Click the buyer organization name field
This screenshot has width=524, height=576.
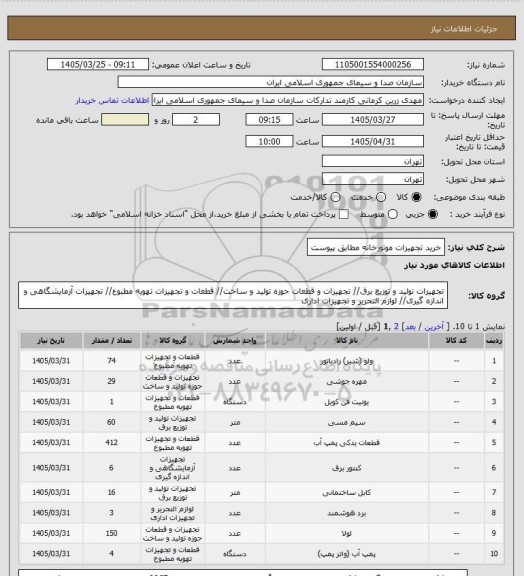click(x=270, y=82)
